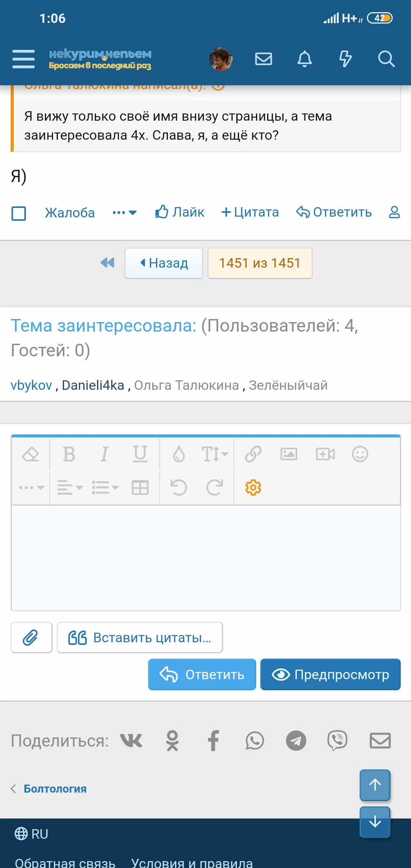Screen dimensions: 411x868
Task: Share thread via Viber
Action: coord(337,740)
